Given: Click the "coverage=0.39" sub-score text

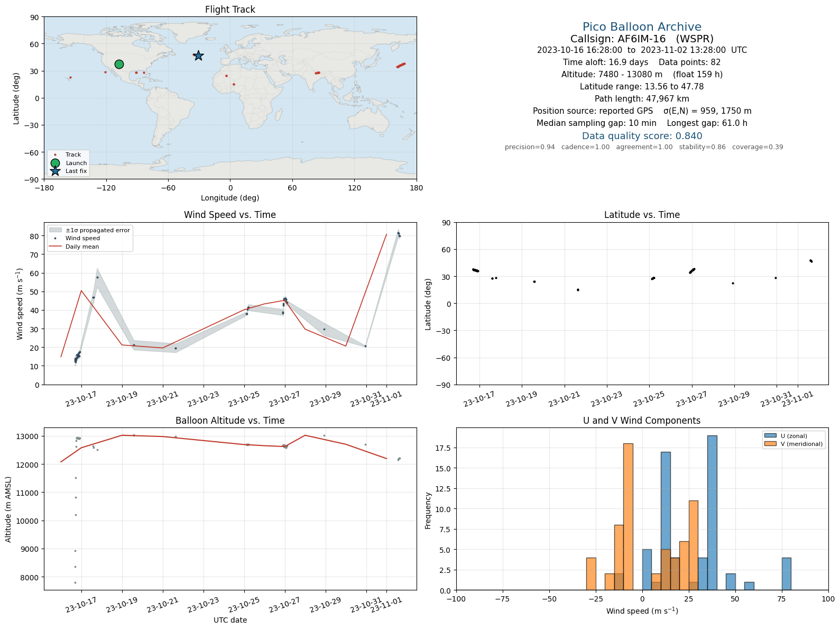Looking at the screenshot, I should coord(758,147).
